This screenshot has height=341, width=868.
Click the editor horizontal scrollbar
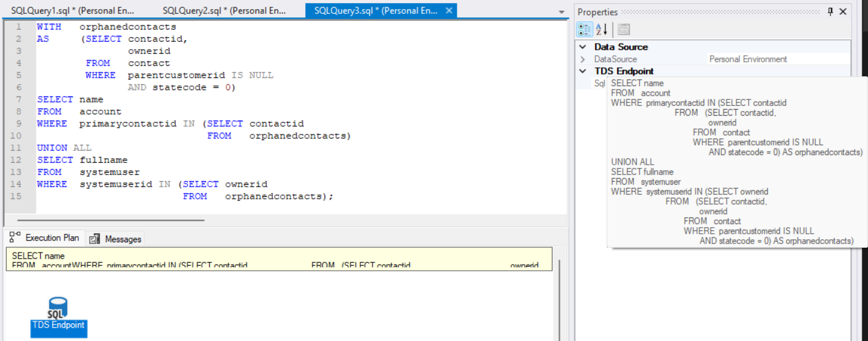coord(109,220)
